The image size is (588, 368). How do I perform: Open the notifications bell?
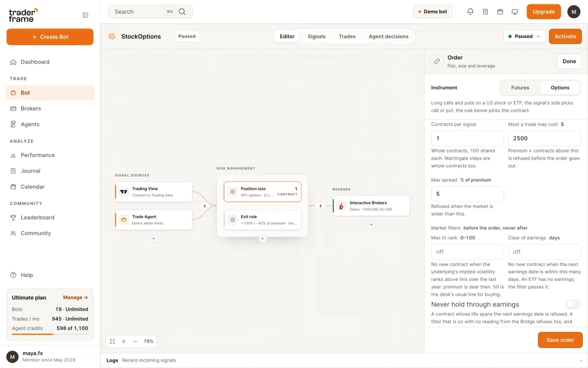pyautogui.click(x=470, y=12)
